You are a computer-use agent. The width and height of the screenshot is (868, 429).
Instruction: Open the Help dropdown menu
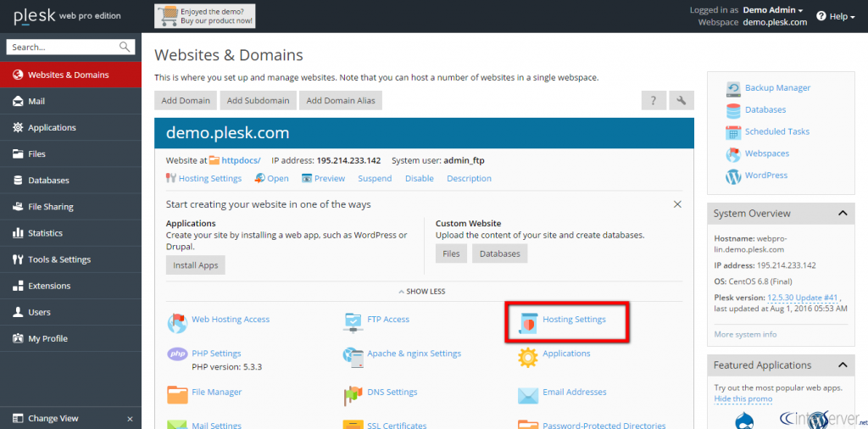(x=836, y=16)
